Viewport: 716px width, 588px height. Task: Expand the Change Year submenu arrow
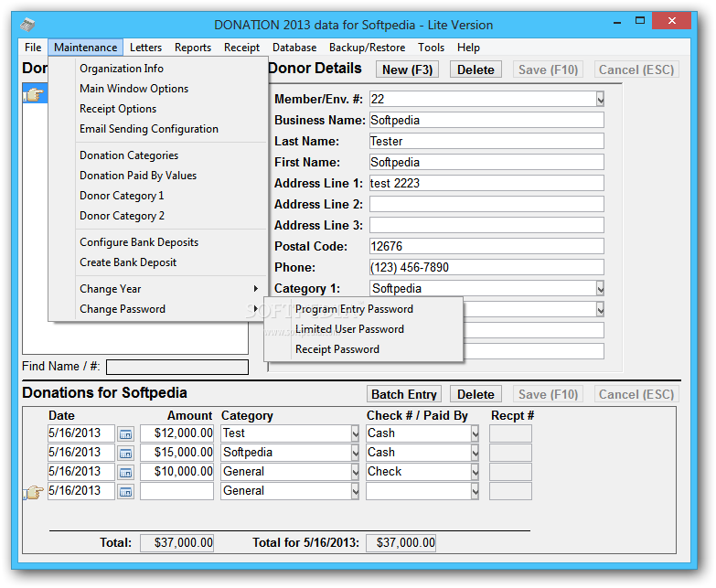pyautogui.click(x=256, y=289)
